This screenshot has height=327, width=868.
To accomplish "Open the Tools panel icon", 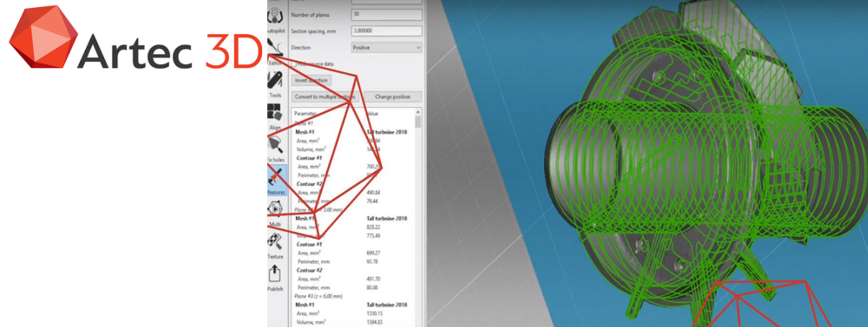I will pyautogui.click(x=275, y=82).
